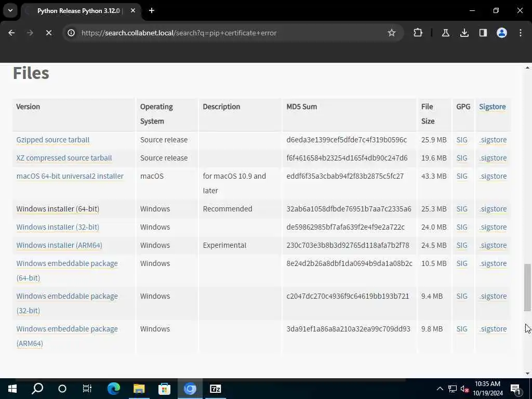Open the user profile avatar
The width and height of the screenshot is (532, 399).
point(502,33)
